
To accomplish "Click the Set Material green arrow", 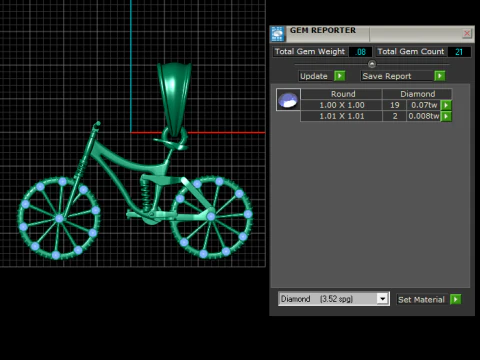I will click(456, 299).
